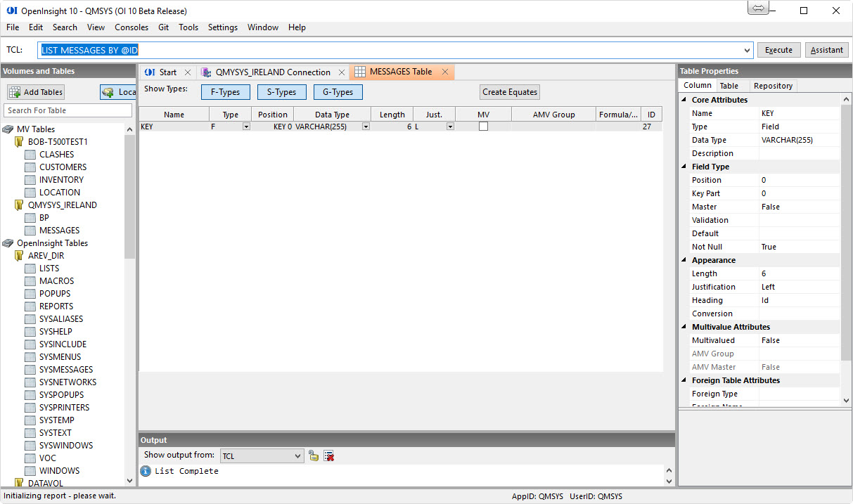Open the Just. dropdown in KEY row

pos(450,127)
